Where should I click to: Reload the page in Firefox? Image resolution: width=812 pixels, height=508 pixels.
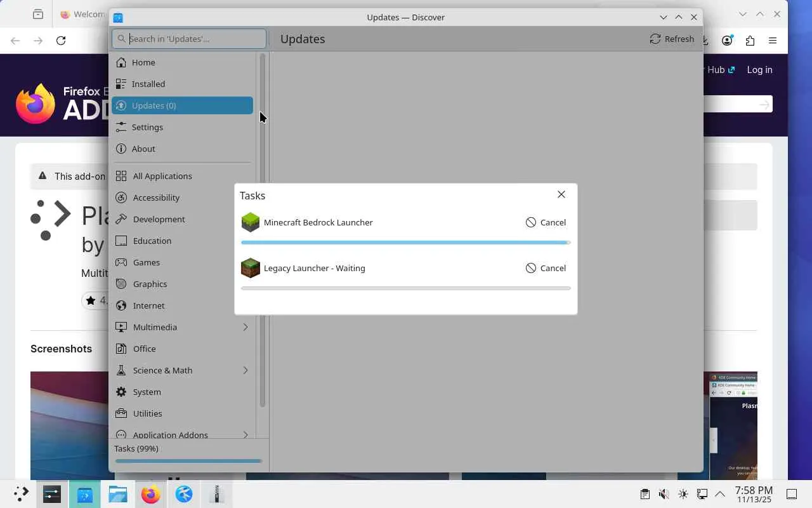point(61,41)
